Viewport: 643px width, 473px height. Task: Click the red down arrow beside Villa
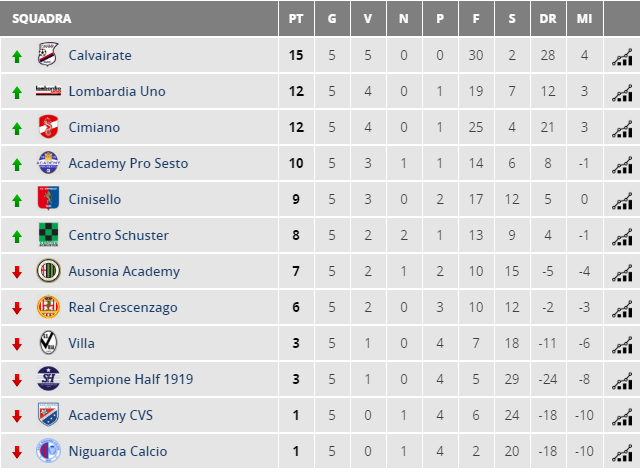tap(17, 344)
